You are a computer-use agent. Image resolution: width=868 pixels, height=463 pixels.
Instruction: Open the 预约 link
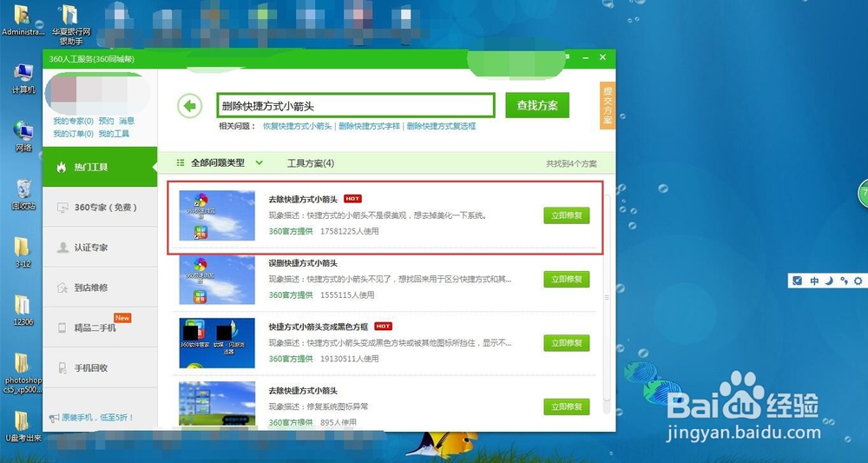click(106, 121)
